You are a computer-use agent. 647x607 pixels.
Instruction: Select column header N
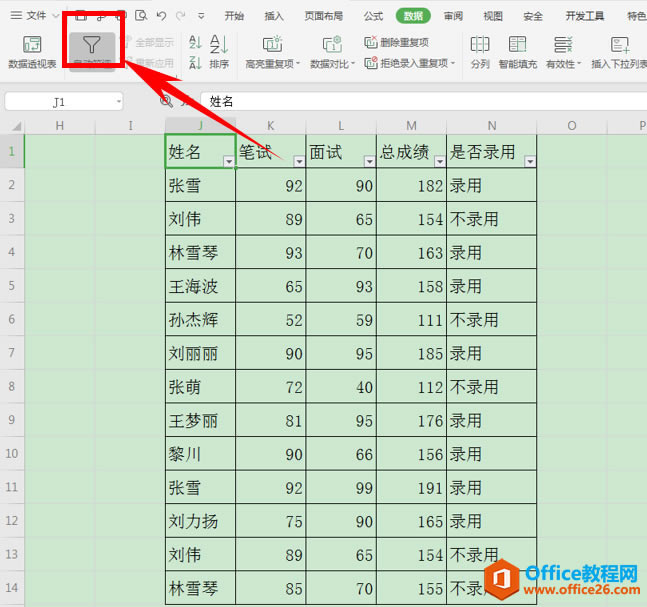pyautogui.click(x=491, y=126)
